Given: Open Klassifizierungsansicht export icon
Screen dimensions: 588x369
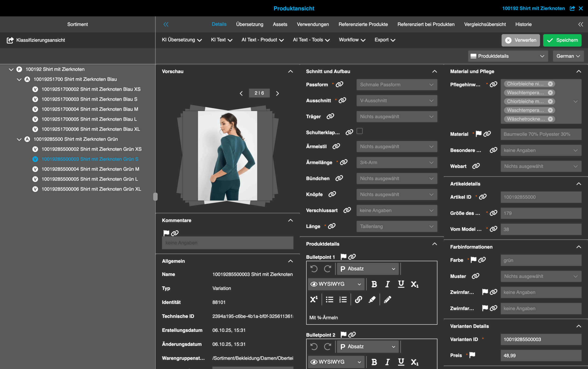Looking at the screenshot, I should 10,40.
